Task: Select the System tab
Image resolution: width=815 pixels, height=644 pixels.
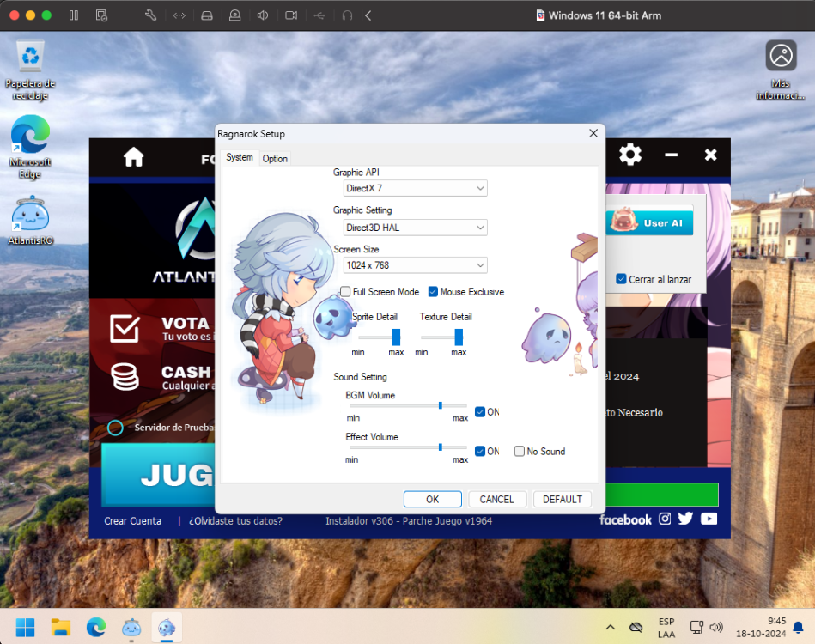Action: (x=240, y=158)
